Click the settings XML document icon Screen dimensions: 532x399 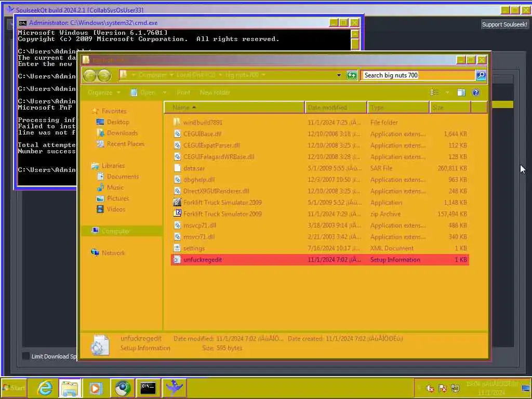tap(177, 248)
